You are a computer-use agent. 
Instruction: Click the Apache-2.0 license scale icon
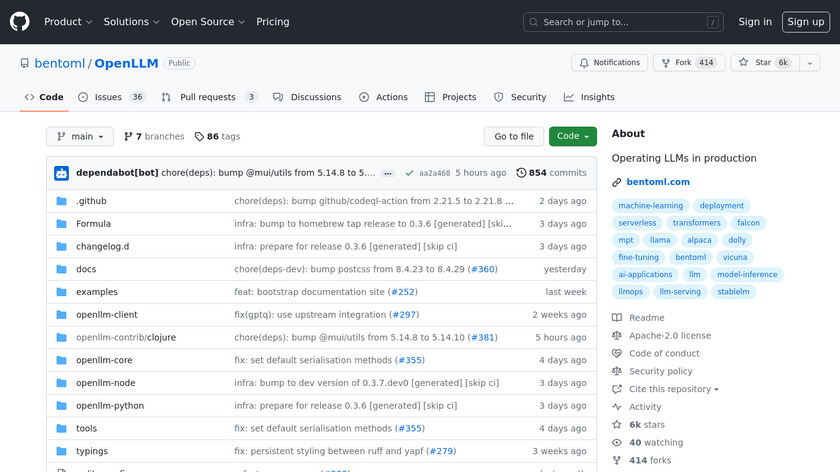pos(617,335)
